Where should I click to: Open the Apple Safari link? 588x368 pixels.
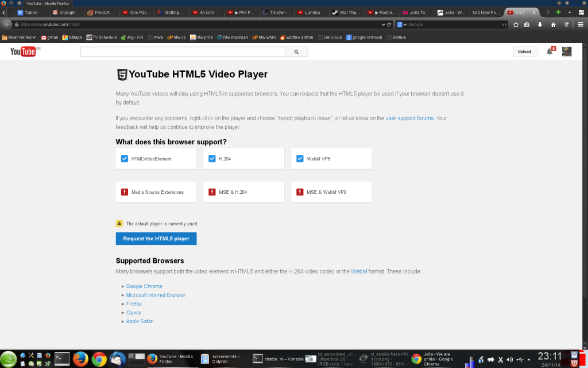tap(140, 321)
